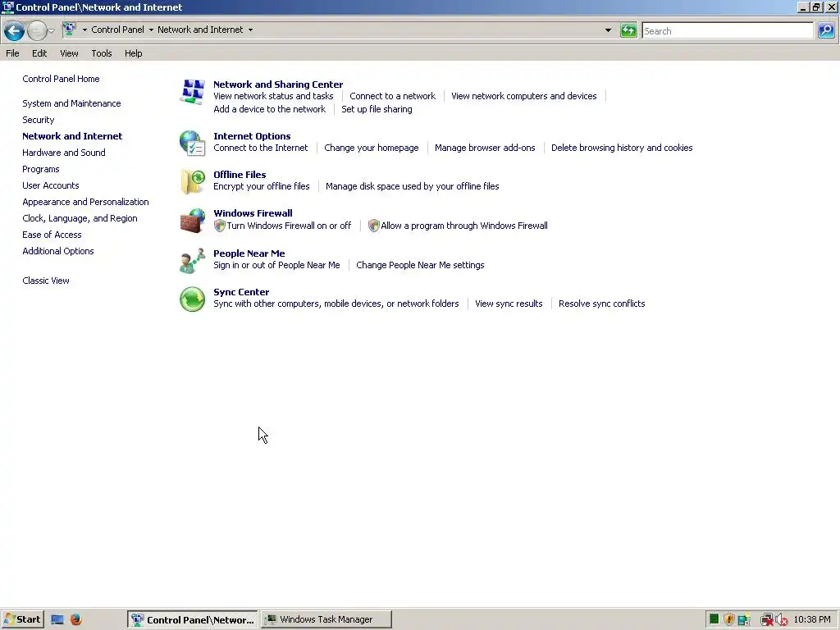Open Clock, Language, and Region
840x630 pixels.
pos(80,218)
